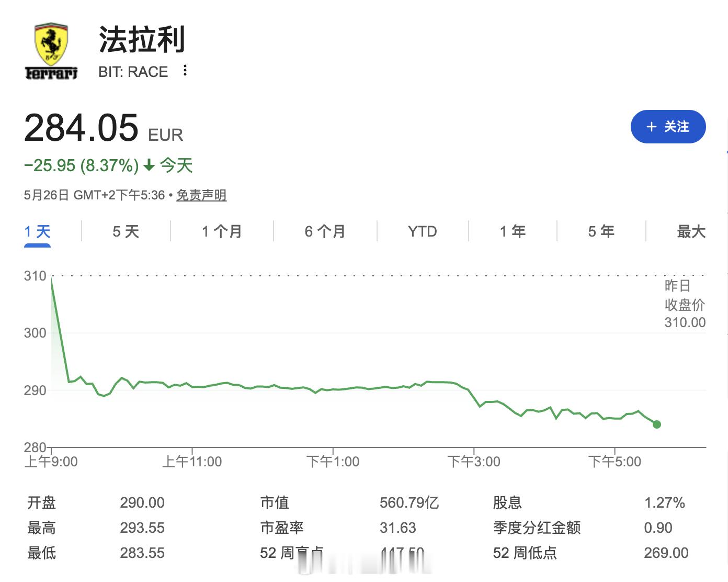Switch to the 5 天 tab

(126, 231)
